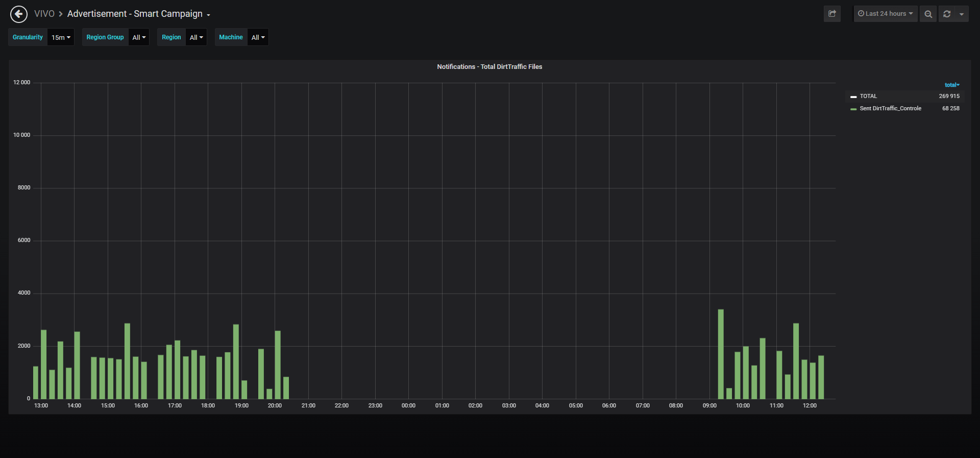Open the Region Group All dropdown
The width and height of the screenshot is (980, 458).
coord(139,37)
